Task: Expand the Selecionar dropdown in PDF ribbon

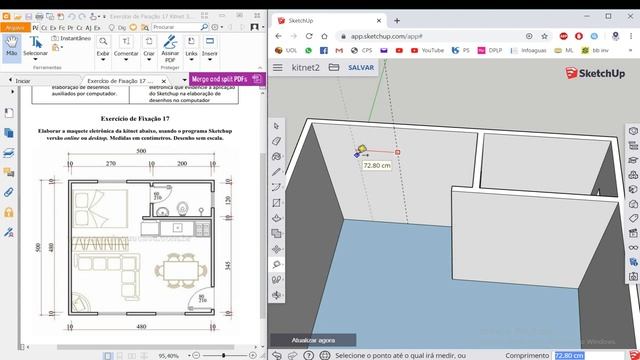Action: point(35,60)
